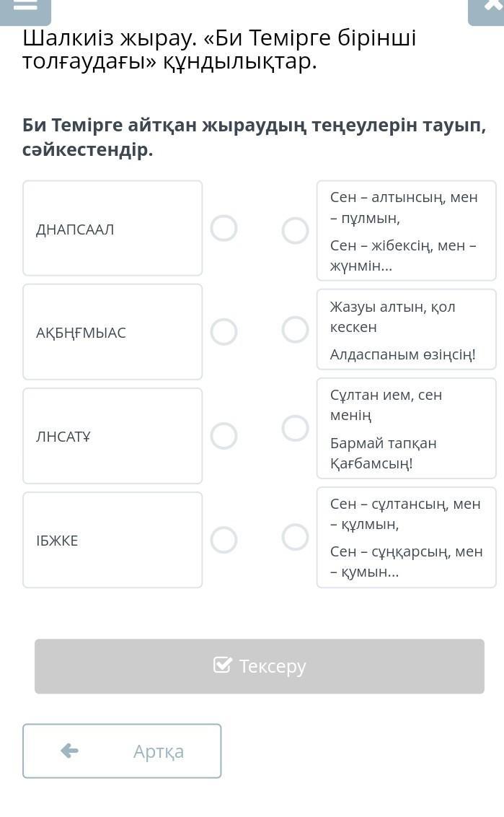Go back with the Артқа button
504x817 pixels.
122,751
